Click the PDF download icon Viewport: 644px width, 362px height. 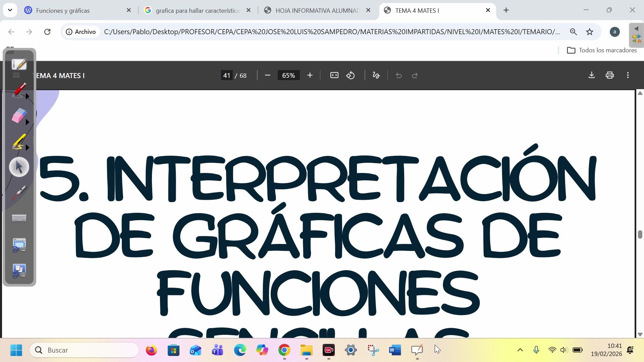coord(592,75)
